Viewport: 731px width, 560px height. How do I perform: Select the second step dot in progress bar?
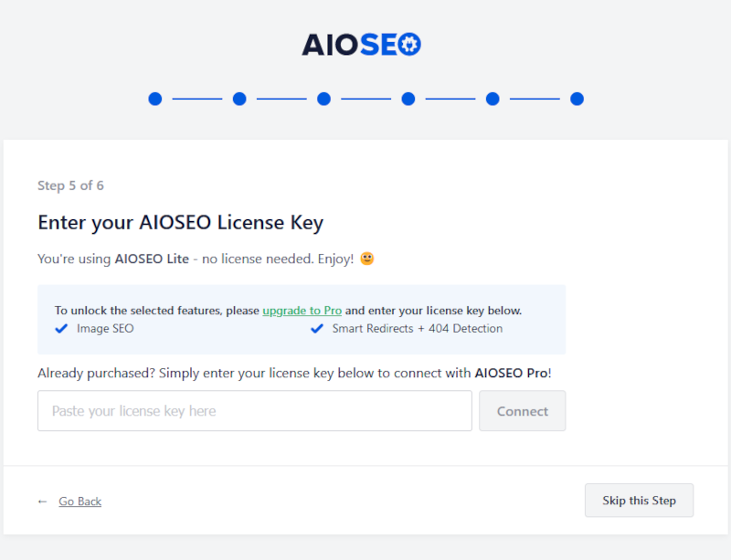click(x=239, y=99)
